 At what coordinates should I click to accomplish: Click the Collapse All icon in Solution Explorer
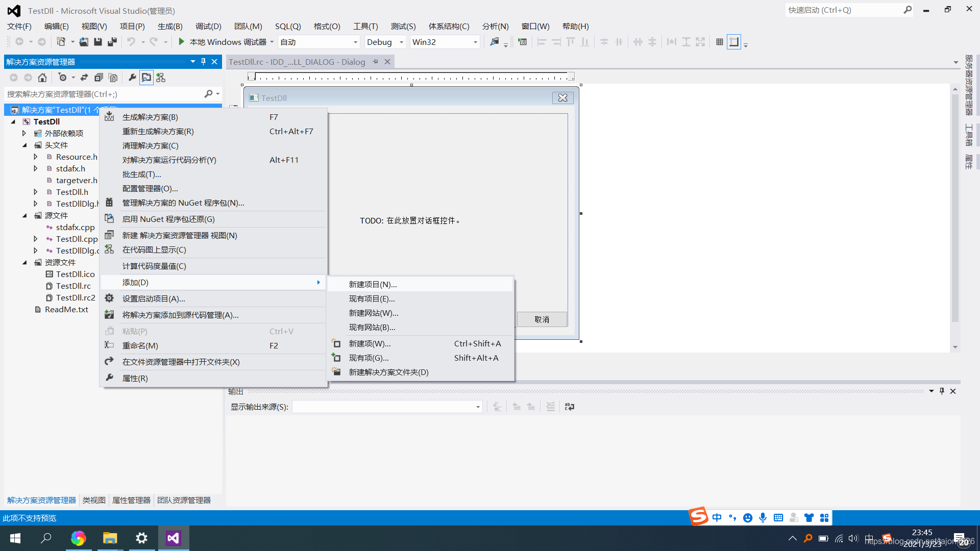99,78
